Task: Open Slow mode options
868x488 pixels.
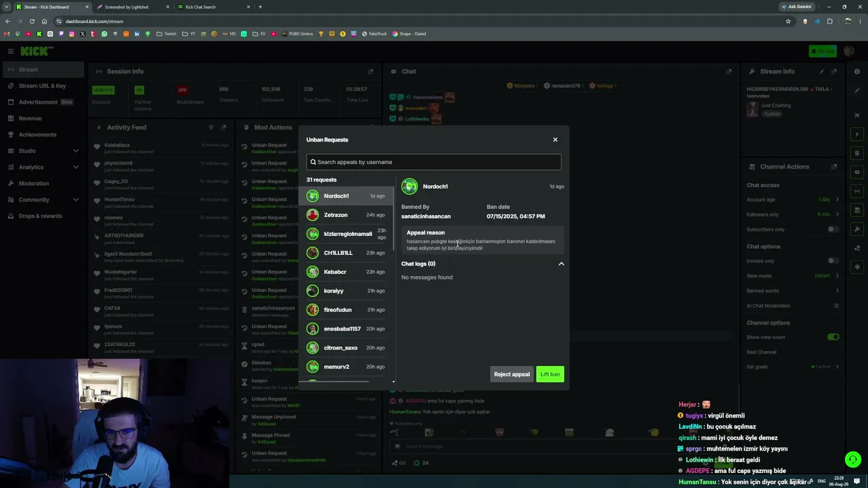Action: (837, 276)
